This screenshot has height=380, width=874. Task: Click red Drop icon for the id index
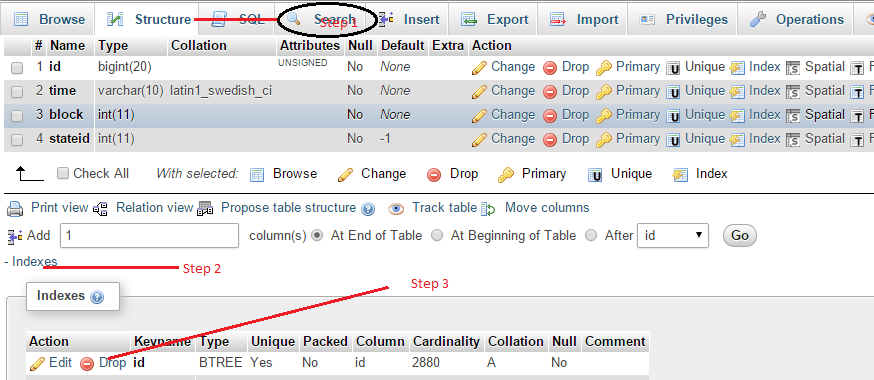click(x=87, y=364)
